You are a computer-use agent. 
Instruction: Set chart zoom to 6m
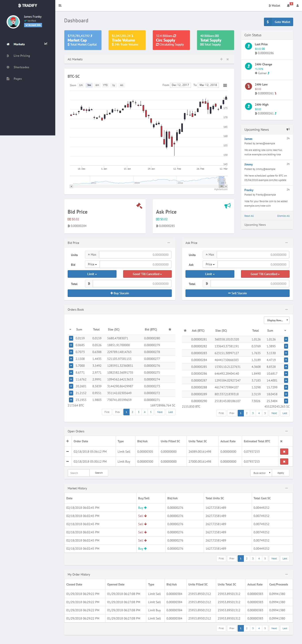pyautogui.click(x=97, y=85)
